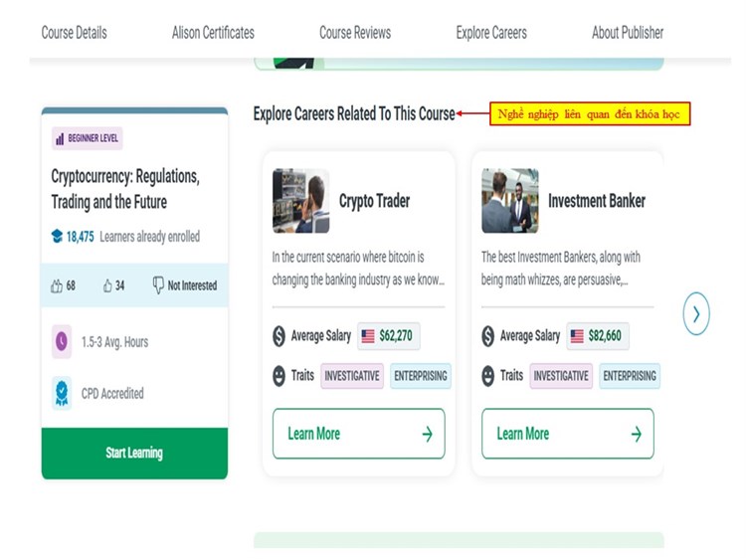Go to next careers with right chevron

696,315
